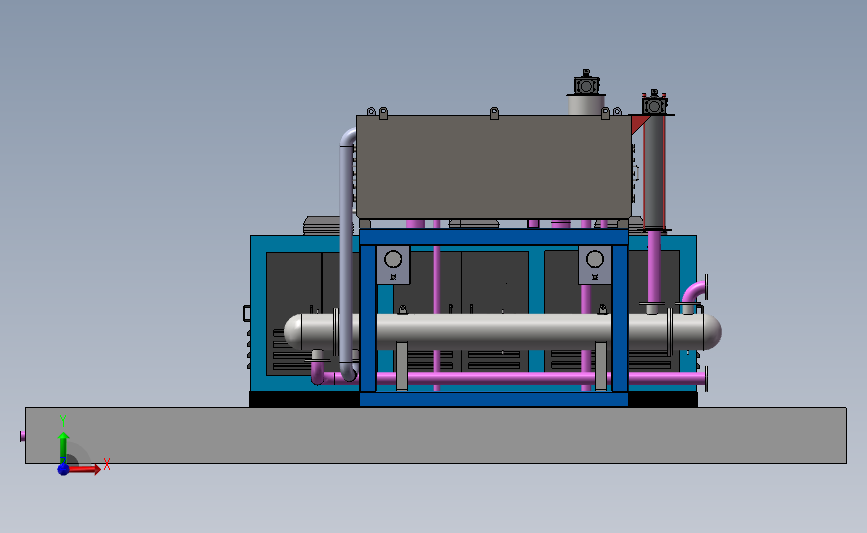Select the left circular gauge plate
This screenshot has height=533, width=867.
(x=393, y=265)
